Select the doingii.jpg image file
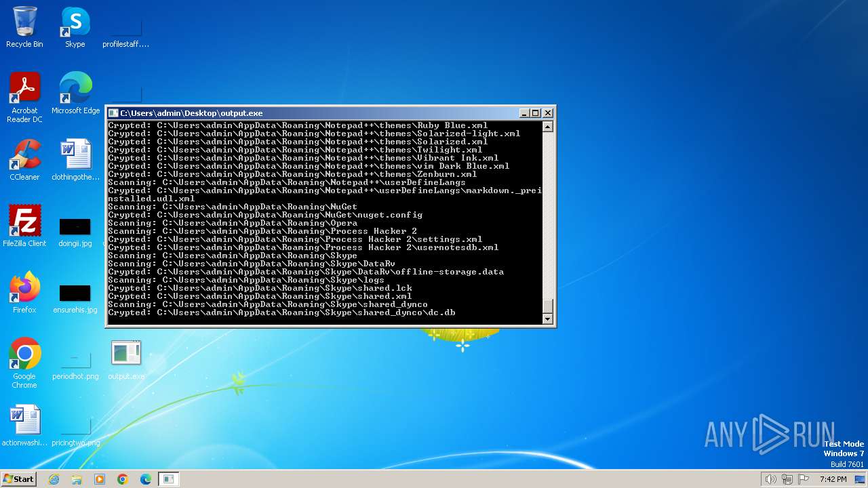The width and height of the screenshot is (868, 488). pyautogui.click(x=75, y=231)
